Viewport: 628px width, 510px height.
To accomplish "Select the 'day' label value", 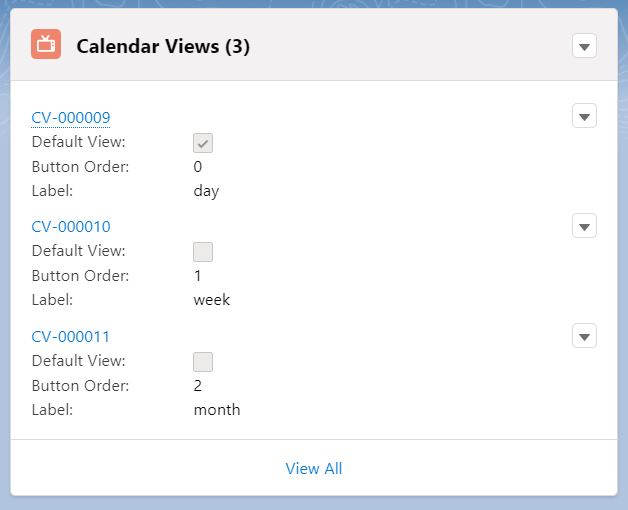I will point(206,191).
